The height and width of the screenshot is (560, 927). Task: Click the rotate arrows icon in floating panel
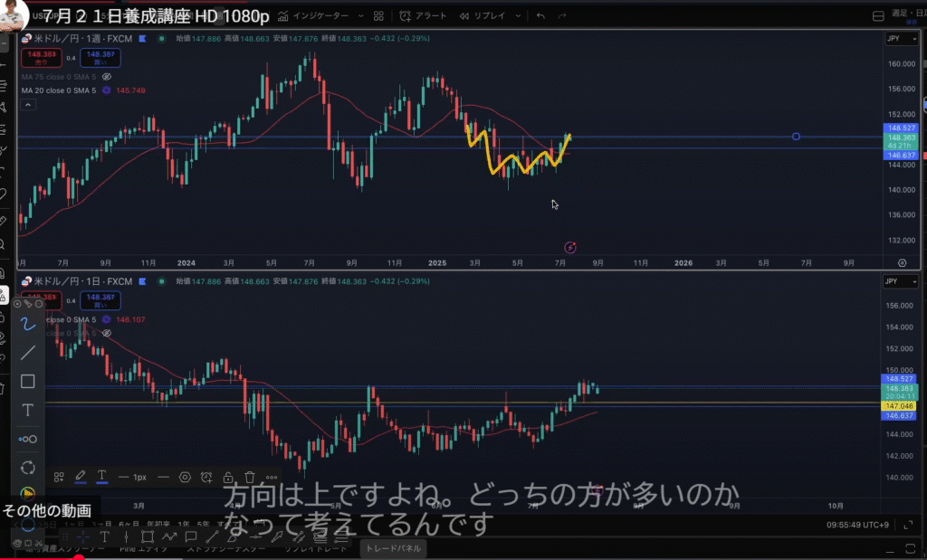pyautogui.click(x=28, y=468)
